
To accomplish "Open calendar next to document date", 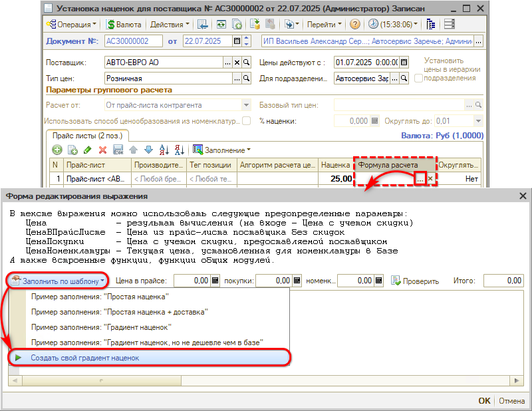I will tap(237, 41).
